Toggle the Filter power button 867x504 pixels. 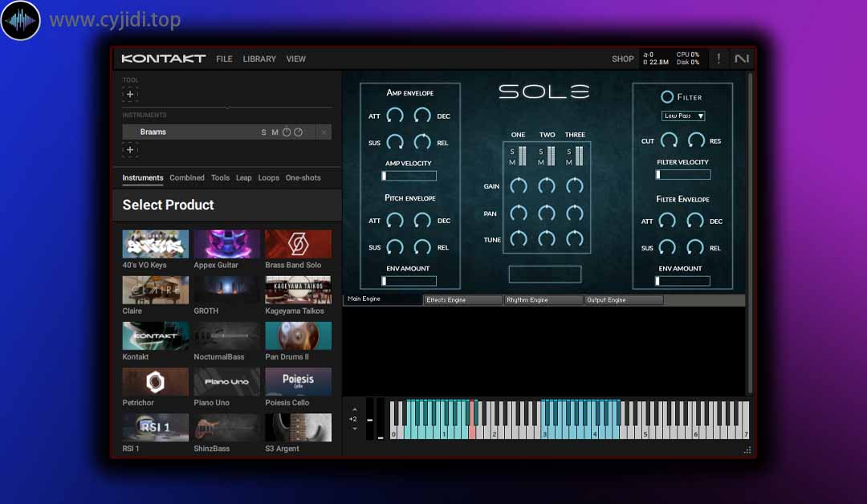(667, 97)
